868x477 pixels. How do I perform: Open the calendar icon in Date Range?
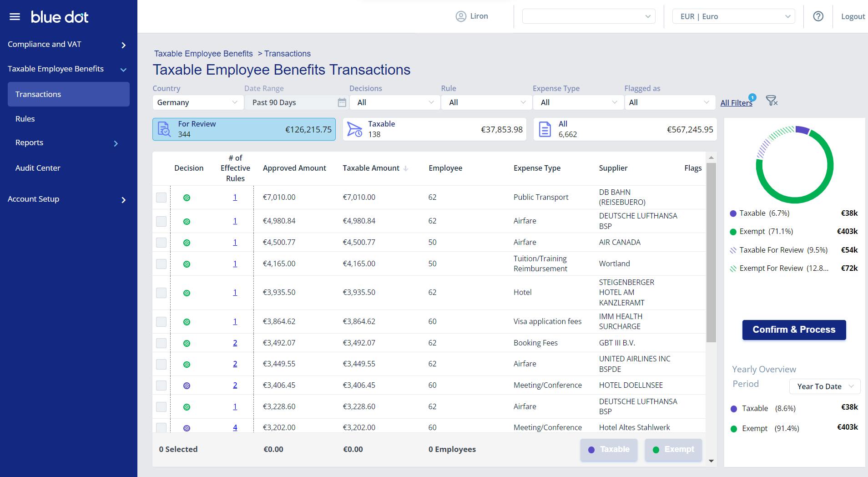(341, 103)
